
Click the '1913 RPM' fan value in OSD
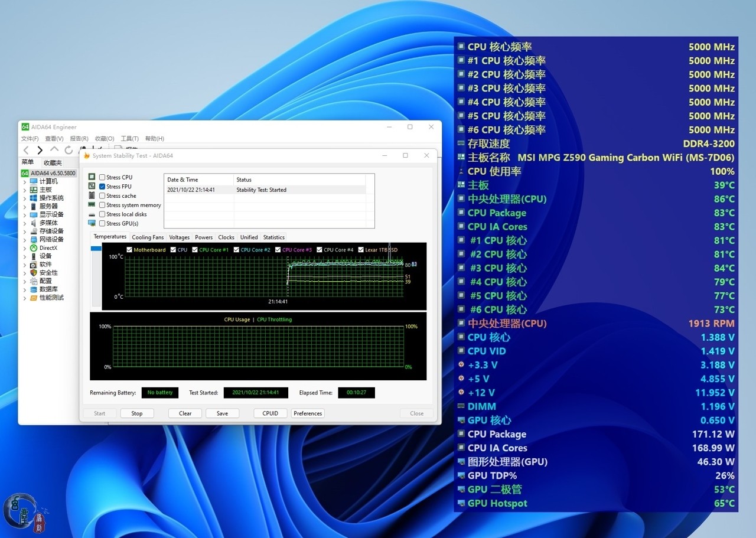coord(711,324)
